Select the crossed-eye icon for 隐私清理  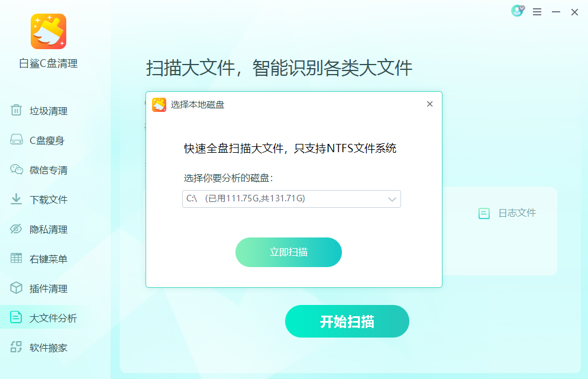pyautogui.click(x=16, y=229)
